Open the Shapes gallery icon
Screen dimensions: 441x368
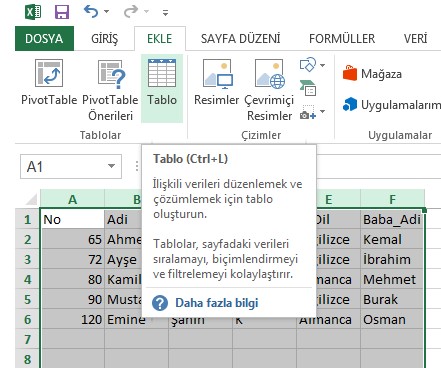pyautogui.click(x=308, y=65)
